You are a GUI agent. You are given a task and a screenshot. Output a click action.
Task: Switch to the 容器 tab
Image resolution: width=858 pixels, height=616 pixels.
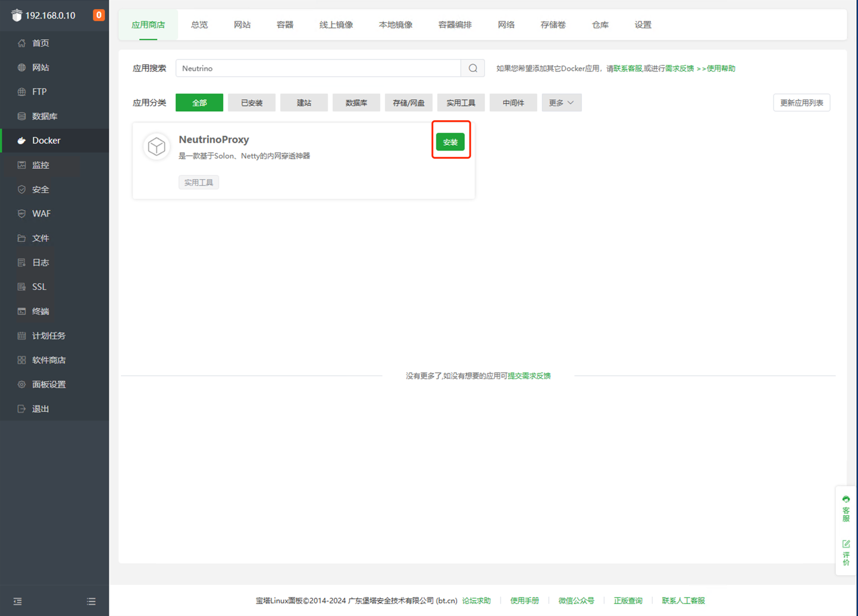tap(284, 25)
